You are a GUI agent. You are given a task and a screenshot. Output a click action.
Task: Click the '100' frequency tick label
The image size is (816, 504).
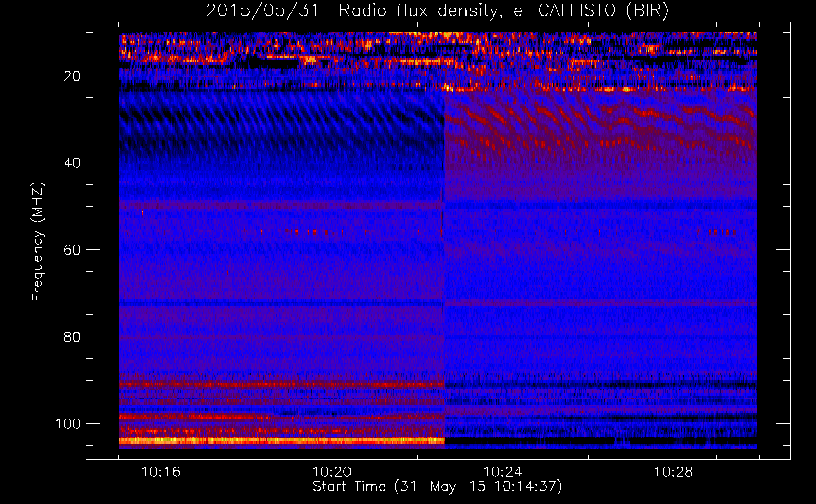pos(68,424)
